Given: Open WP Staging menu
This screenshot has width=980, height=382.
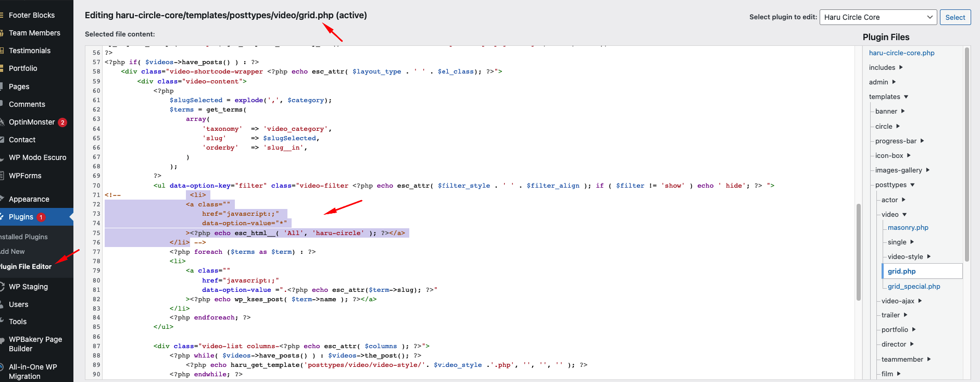Looking at the screenshot, I should 28,287.
